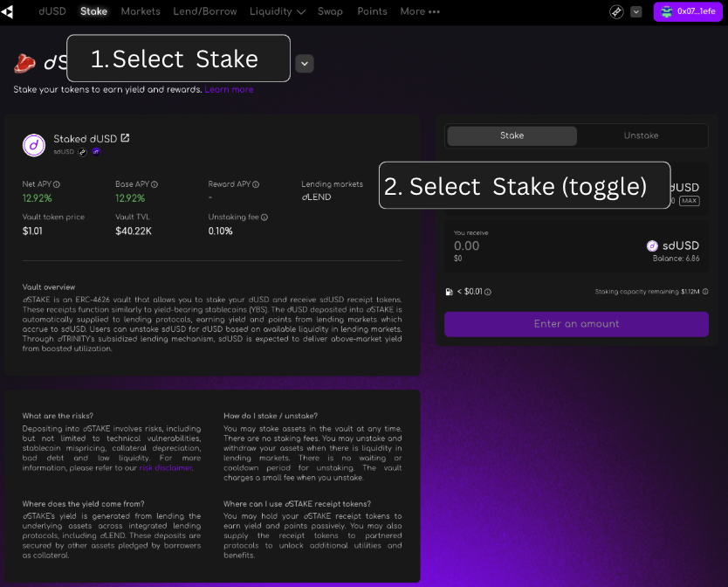Screen dimensions: 728x587
Task: Click the Learn more link
Action: pos(229,90)
